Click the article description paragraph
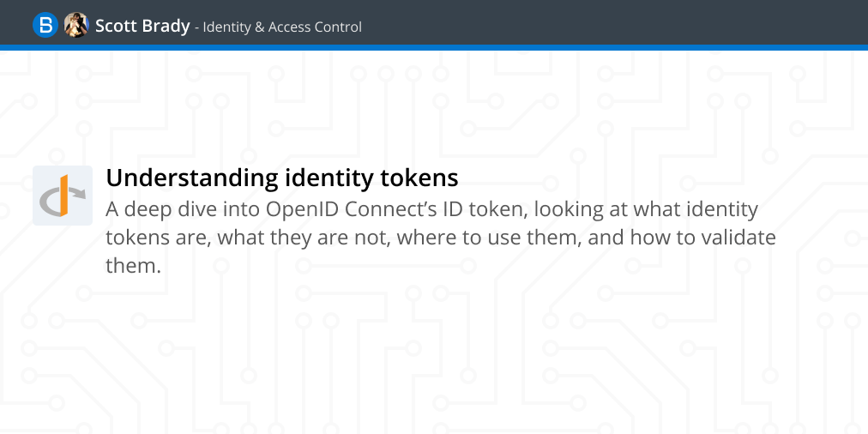Image resolution: width=868 pixels, height=434 pixels. [x=441, y=238]
